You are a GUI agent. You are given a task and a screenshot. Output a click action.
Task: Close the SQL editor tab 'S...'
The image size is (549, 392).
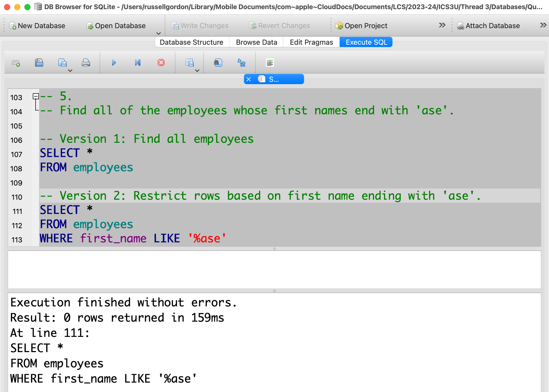(249, 79)
